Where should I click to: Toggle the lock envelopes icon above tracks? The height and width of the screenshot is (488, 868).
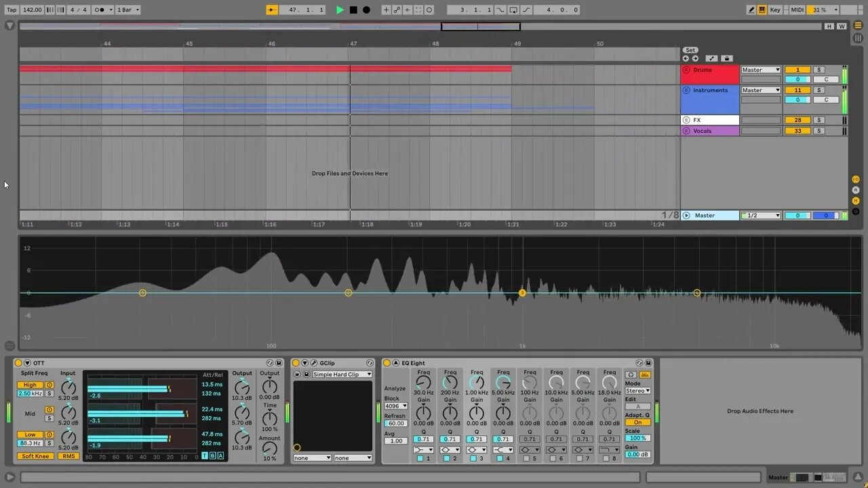tap(727, 58)
